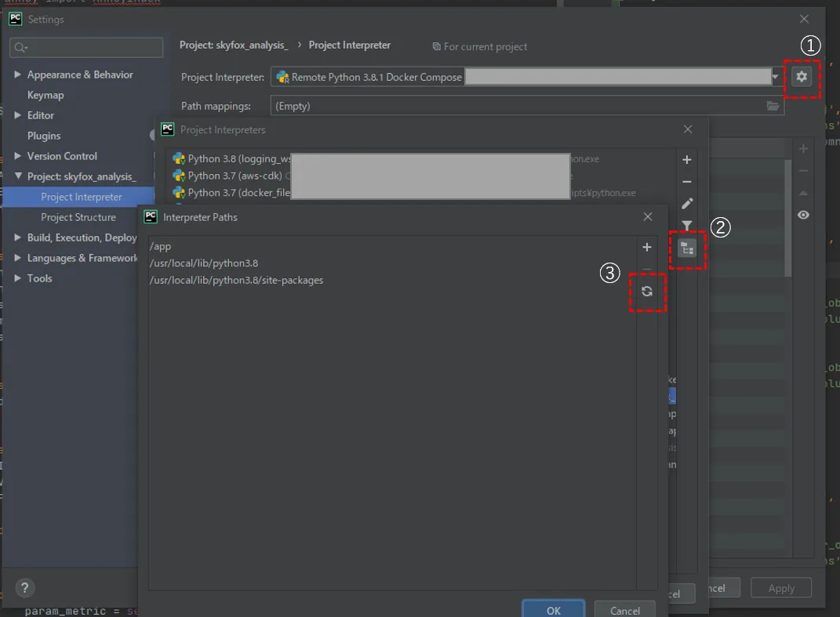Click the filter icon in Project Interpreters
Image resolution: width=840 pixels, height=617 pixels.
click(x=687, y=227)
